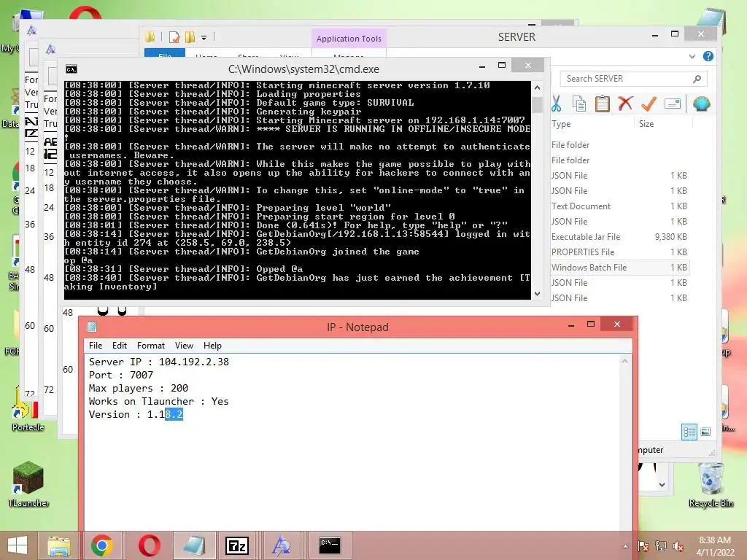Image resolution: width=747 pixels, height=560 pixels.
Task: Click the cmd.exe title bar system icon
Action: click(71, 69)
